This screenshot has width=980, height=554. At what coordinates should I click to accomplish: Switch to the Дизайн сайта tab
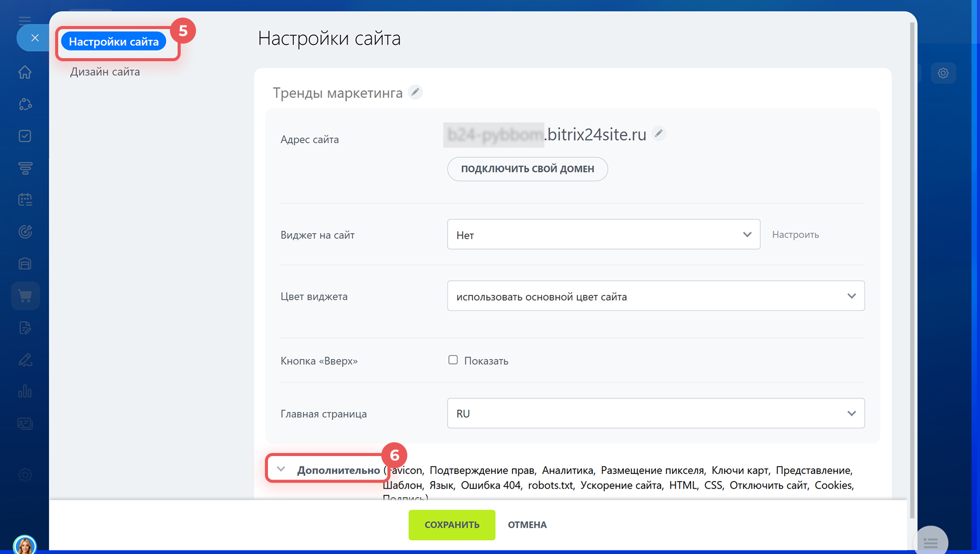click(105, 72)
